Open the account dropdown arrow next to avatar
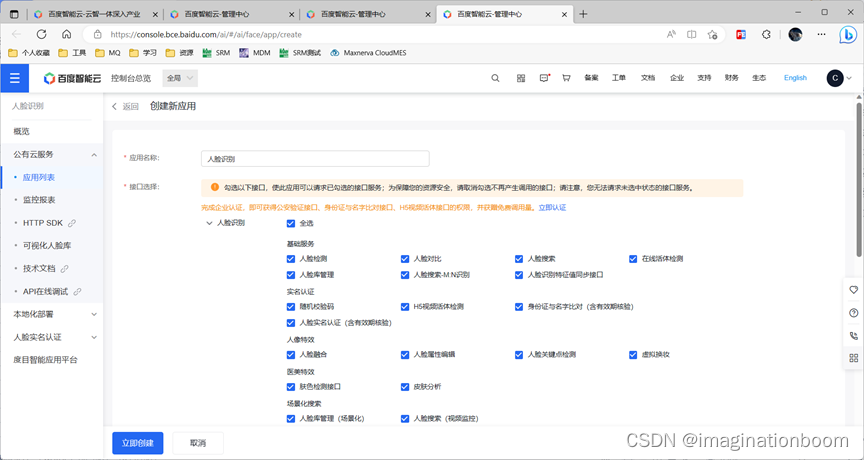Viewport: 864px width, 460px height. coord(849,78)
